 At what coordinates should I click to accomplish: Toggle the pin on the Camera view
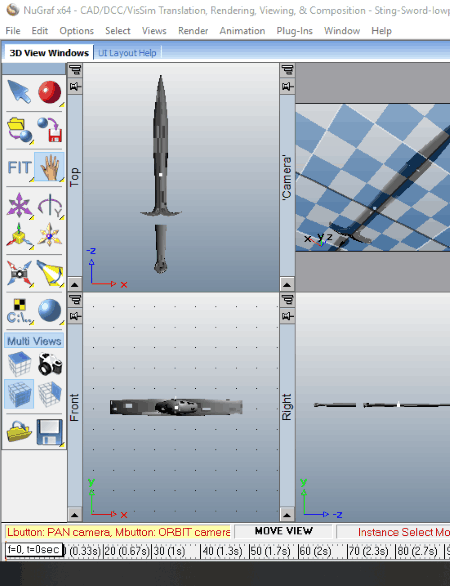[287, 87]
